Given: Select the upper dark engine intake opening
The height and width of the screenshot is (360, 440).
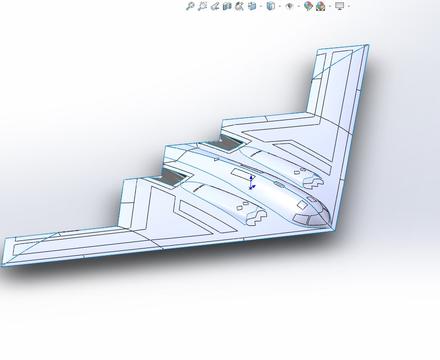Looking at the screenshot, I should 224,144.
